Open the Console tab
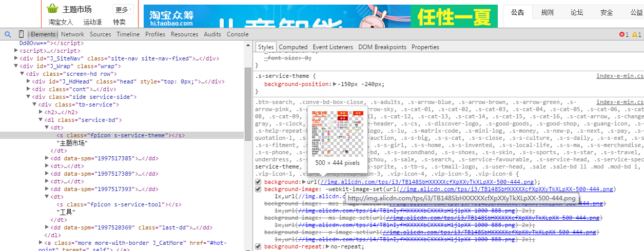This screenshot has width=644, height=251. (238, 34)
